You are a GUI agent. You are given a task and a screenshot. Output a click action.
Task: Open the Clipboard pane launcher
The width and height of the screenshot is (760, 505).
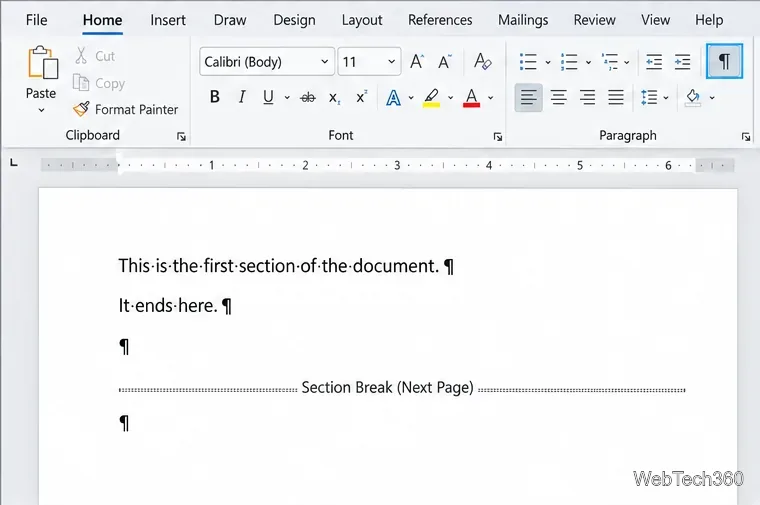(x=181, y=137)
